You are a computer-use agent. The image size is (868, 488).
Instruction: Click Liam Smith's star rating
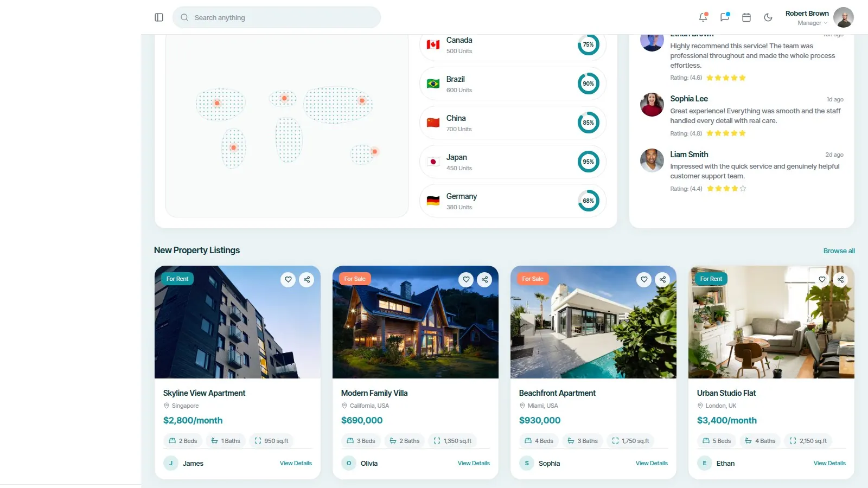(x=726, y=189)
